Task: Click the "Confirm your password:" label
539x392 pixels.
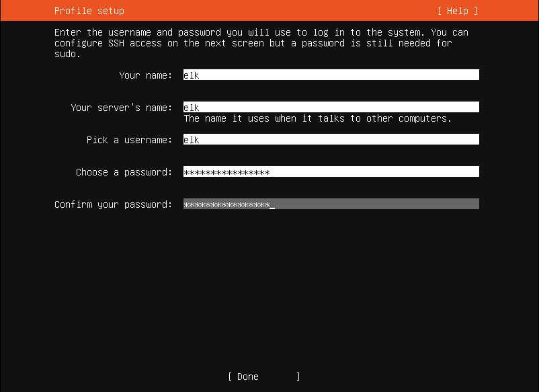Action: click(x=113, y=204)
